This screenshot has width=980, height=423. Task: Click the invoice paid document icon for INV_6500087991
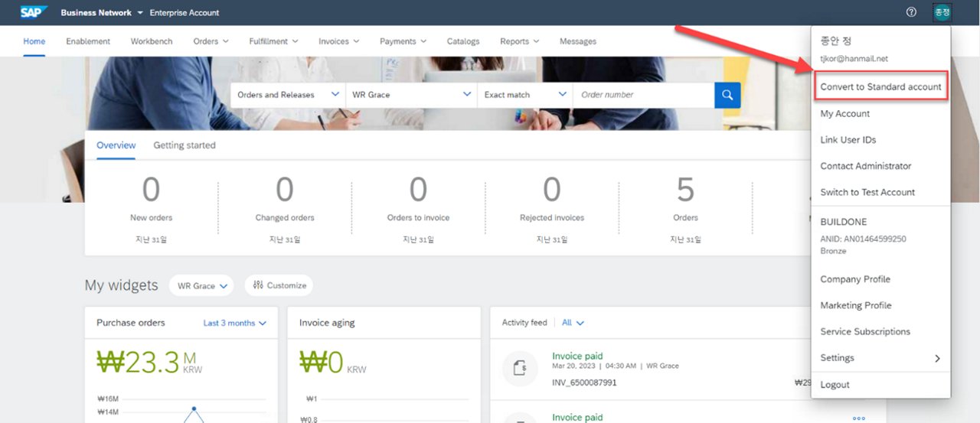pyautogui.click(x=520, y=369)
